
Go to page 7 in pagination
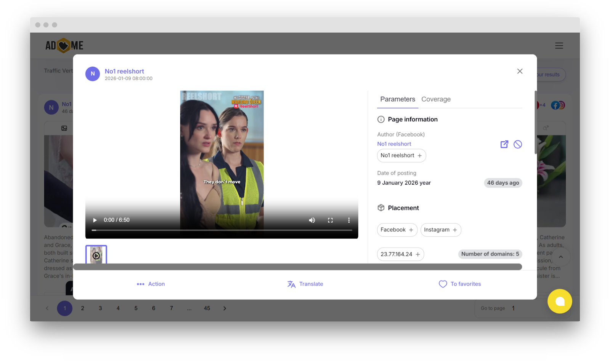171,308
